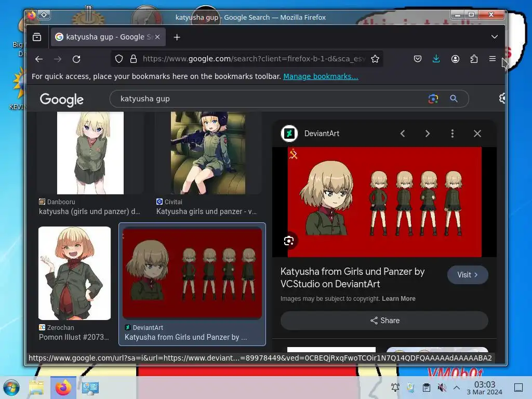
Task: Click DeviantArt name in preview header
Action: click(322, 134)
